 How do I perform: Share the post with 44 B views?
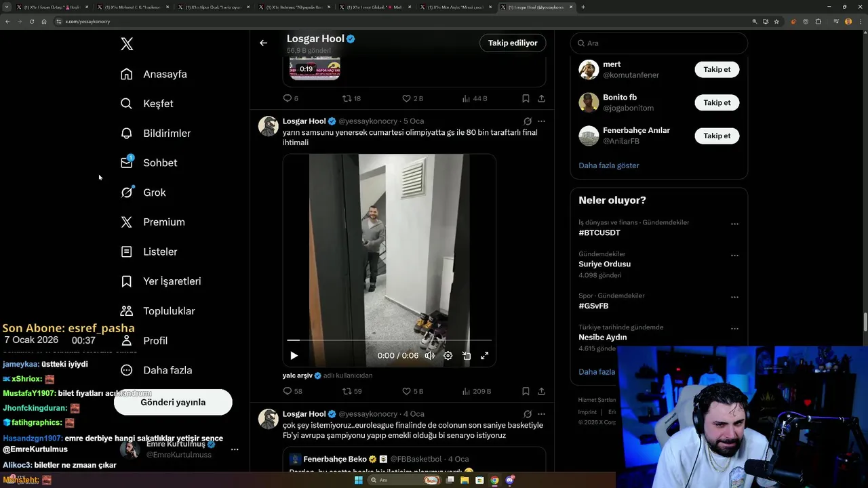541,98
